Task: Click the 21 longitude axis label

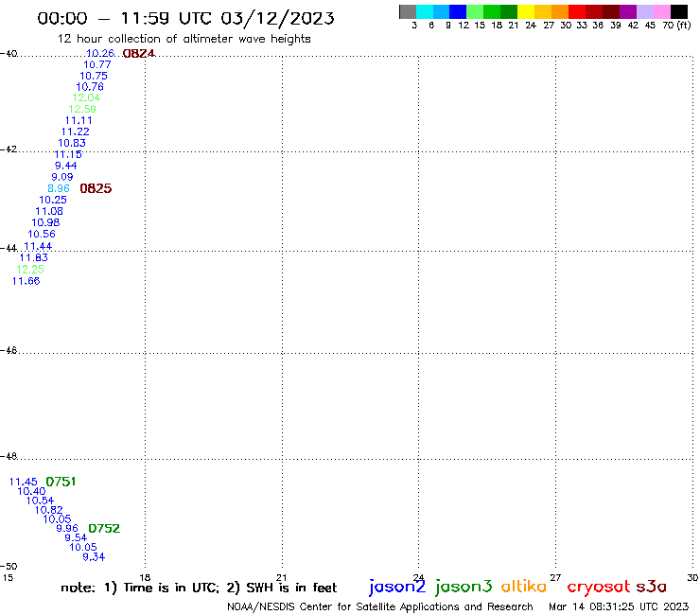Action: coord(281,577)
